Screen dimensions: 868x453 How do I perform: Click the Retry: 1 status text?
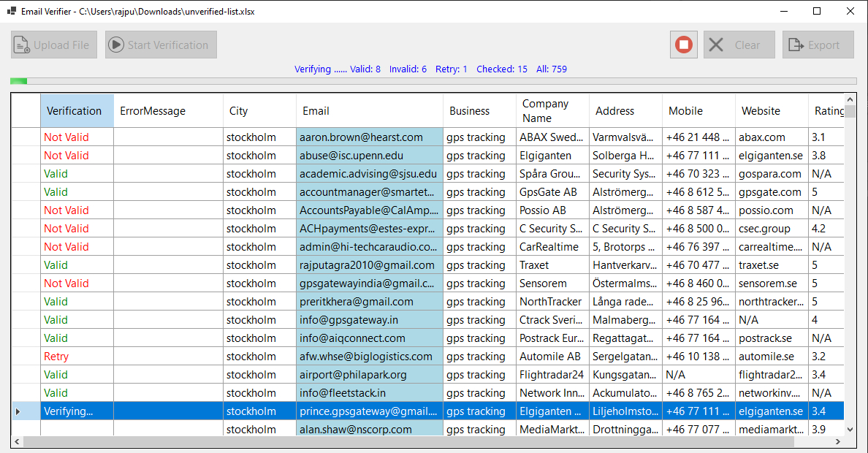click(451, 69)
